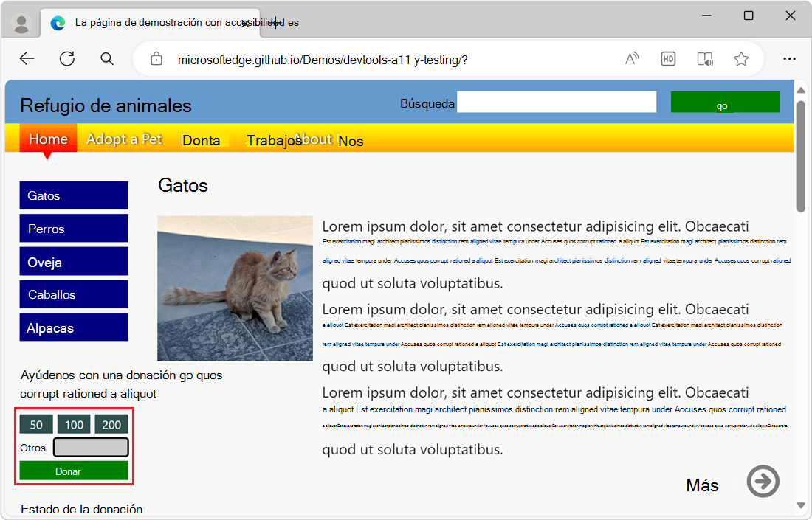The image size is (812, 520).
Task: Open the Home navigation item
Action: point(48,139)
